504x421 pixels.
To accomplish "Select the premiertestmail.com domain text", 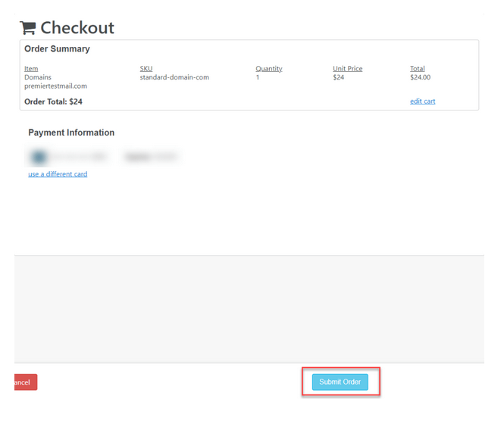I will click(x=55, y=86).
